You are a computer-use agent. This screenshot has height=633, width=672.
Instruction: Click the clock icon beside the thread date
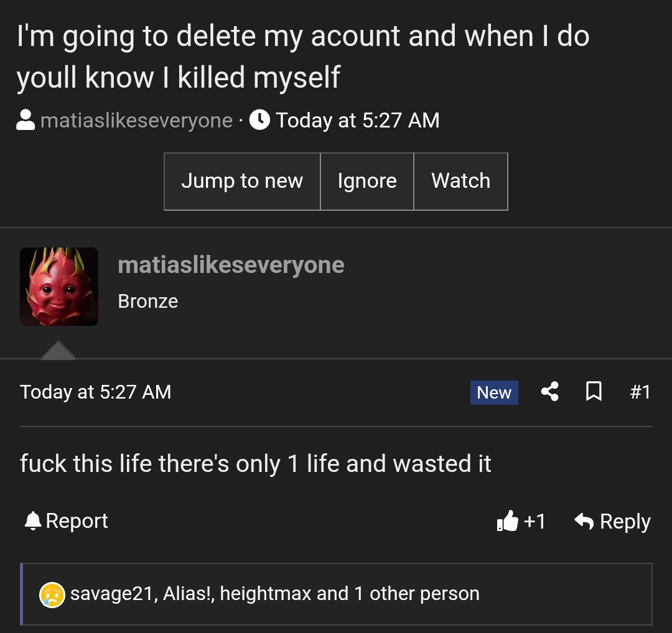click(x=259, y=119)
